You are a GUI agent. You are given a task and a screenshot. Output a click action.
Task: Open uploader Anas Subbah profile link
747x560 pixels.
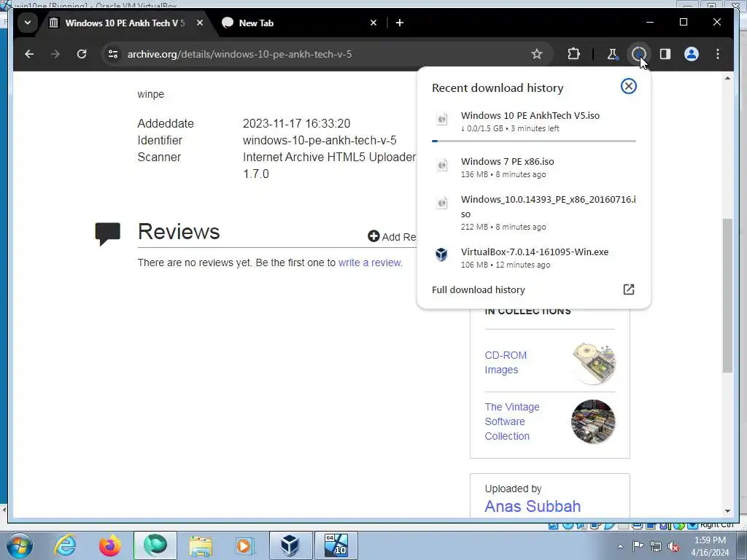[532, 506]
